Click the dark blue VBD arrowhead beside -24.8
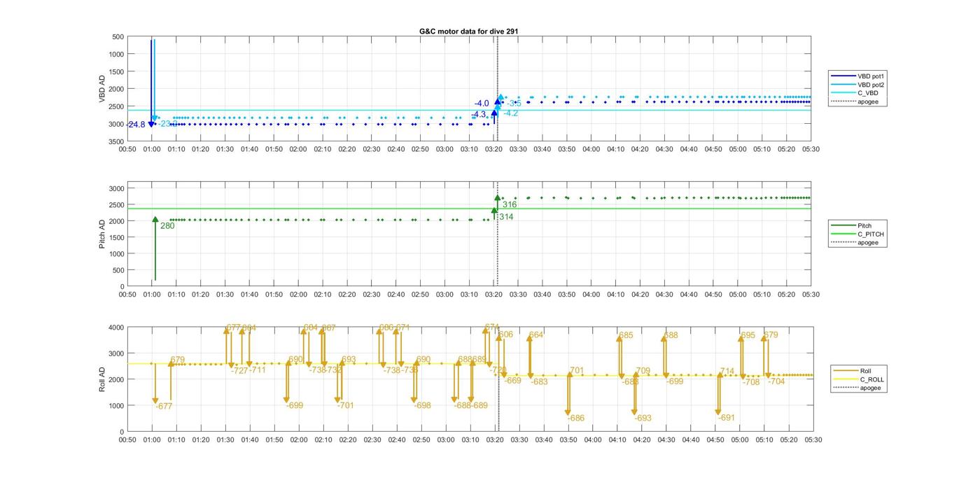This screenshot has width=980, height=485. 151,124
